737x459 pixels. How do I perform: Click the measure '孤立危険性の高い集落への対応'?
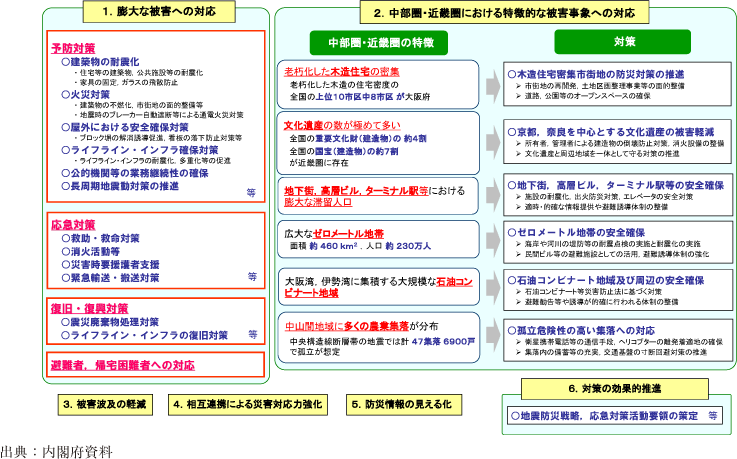pyautogui.click(x=581, y=330)
